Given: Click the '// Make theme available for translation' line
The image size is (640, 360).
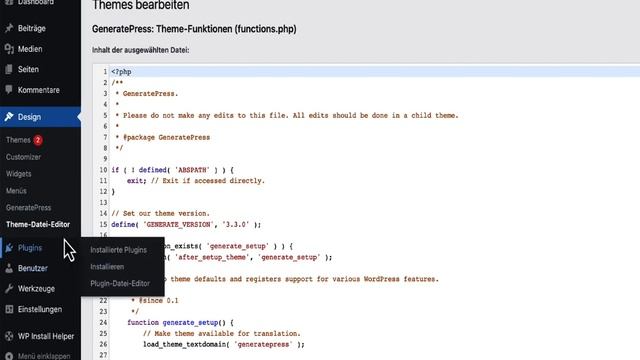Looking at the screenshot, I should click(x=222, y=333).
